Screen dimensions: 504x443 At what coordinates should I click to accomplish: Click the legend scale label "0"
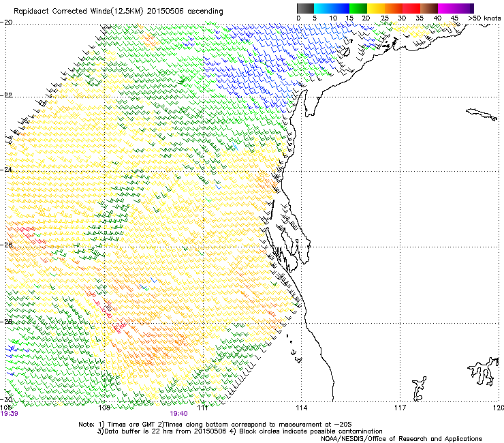pyautogui.click(x=298, y=18)
